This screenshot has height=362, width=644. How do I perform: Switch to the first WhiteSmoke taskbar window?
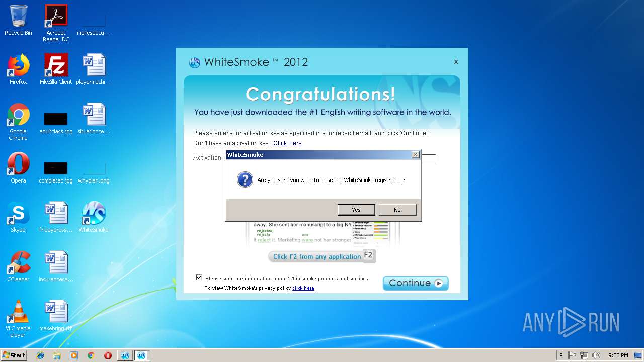tap(125, 355)
